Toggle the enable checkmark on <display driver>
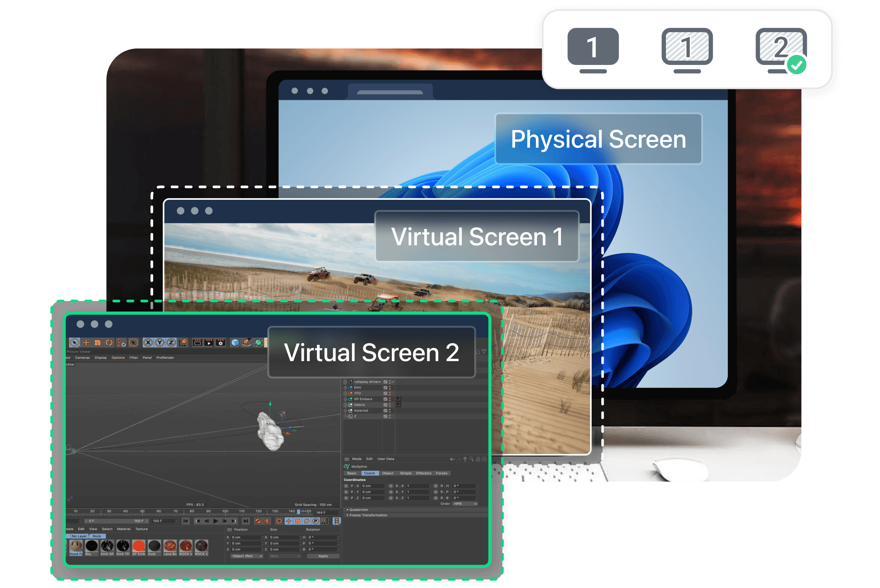Image resolution: width=880 pixels, height=588 pixels. 393,382
